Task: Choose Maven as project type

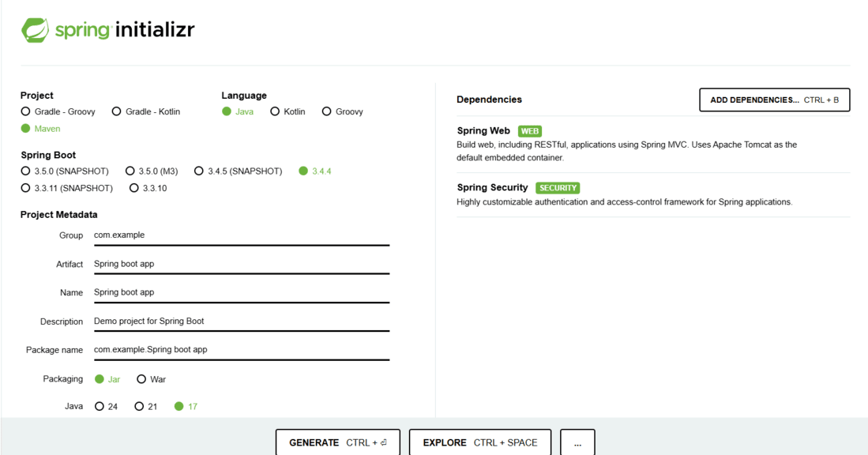Action: click(40, 129)
